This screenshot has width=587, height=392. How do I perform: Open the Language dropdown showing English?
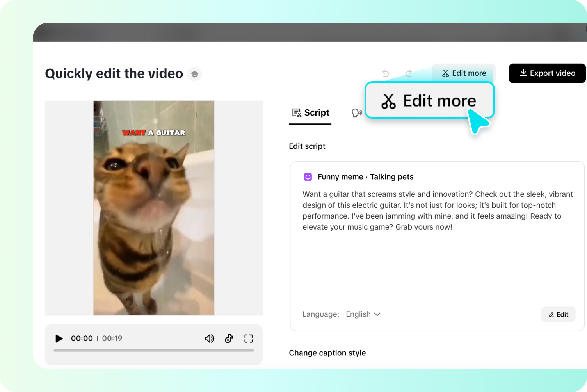(x=363, y=314)
